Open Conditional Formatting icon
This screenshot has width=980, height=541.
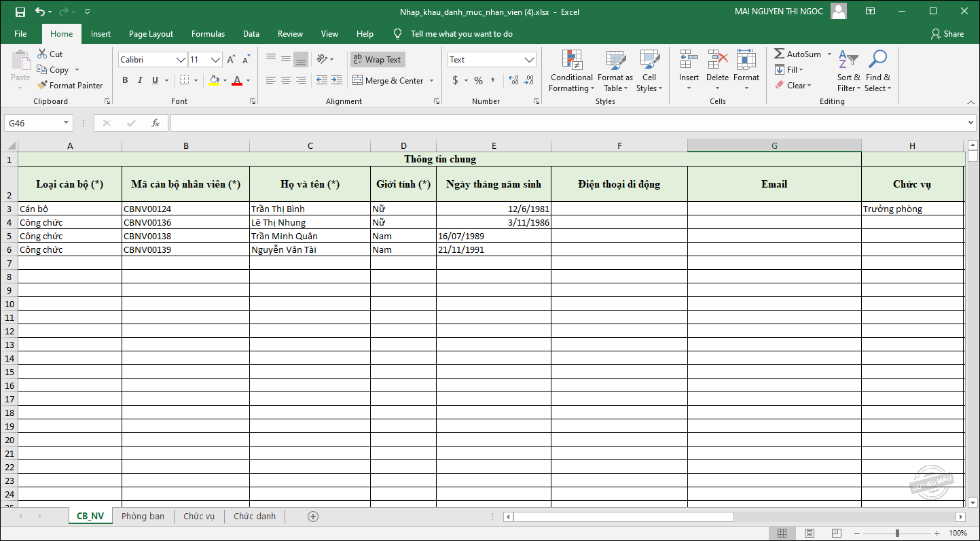point(572,60)
